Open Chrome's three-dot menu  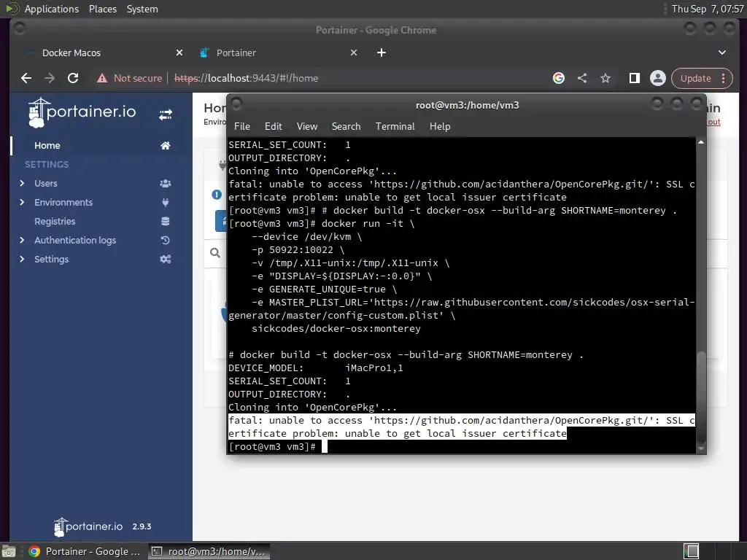click(x=724, y=78)
